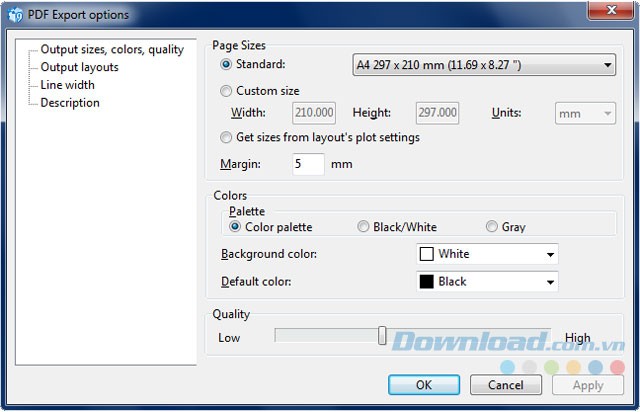Image resolution: width=640 pixels, height=412 pixels.
Task: Click the Width input field
Action: [x=314, y=113]
